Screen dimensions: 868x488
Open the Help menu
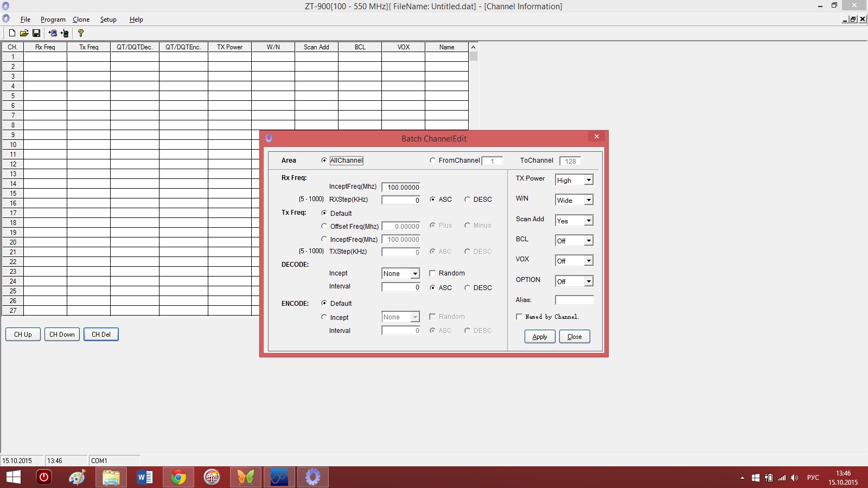click(x=136, y=19)
